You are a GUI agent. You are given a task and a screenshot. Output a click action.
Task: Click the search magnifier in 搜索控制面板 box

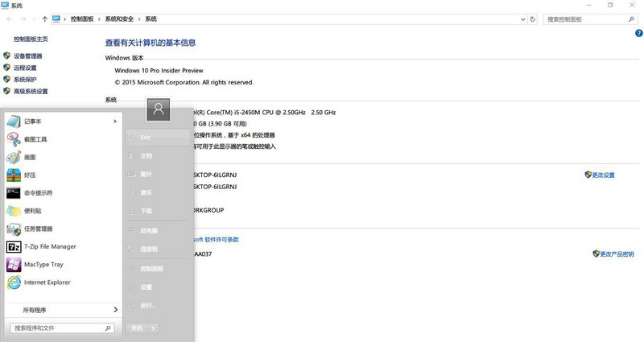(631, 19)
